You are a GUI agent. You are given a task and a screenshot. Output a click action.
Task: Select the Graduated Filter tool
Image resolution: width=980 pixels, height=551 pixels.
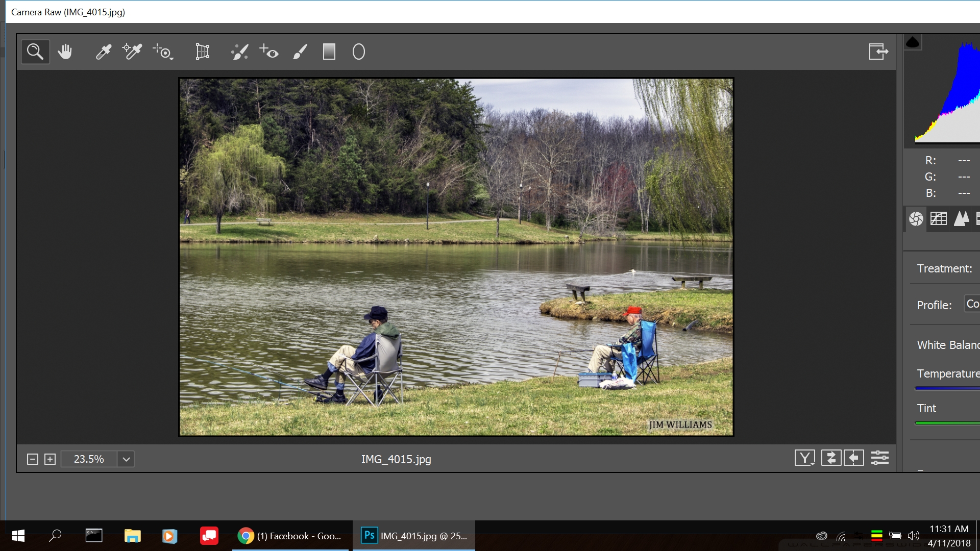coord(329,52)
